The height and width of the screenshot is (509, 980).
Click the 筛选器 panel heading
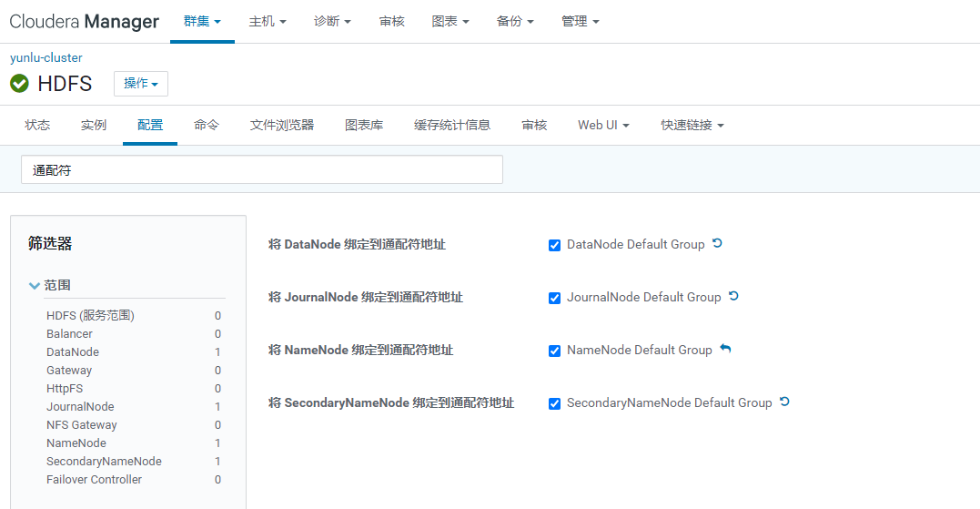point(50,243)
